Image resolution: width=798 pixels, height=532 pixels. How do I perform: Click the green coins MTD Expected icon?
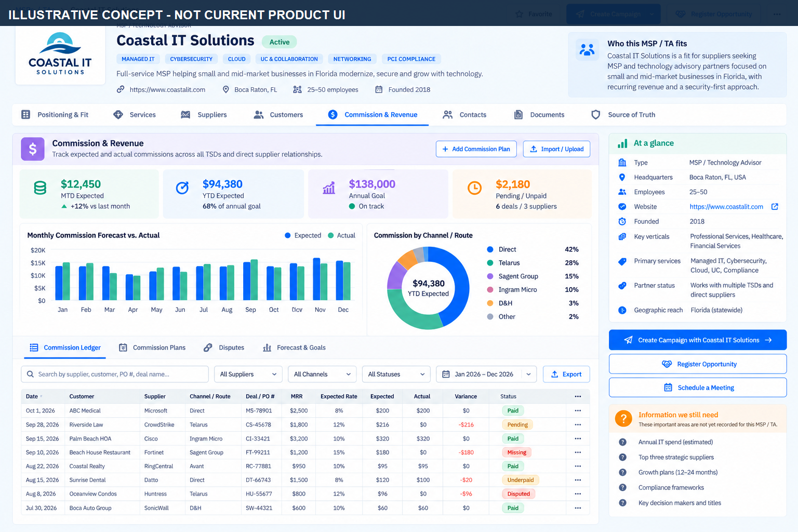tap(40, 188)
